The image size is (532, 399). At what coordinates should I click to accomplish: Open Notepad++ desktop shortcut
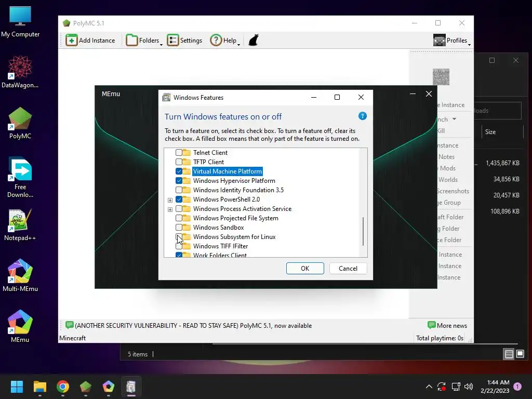tap(20, 225)
